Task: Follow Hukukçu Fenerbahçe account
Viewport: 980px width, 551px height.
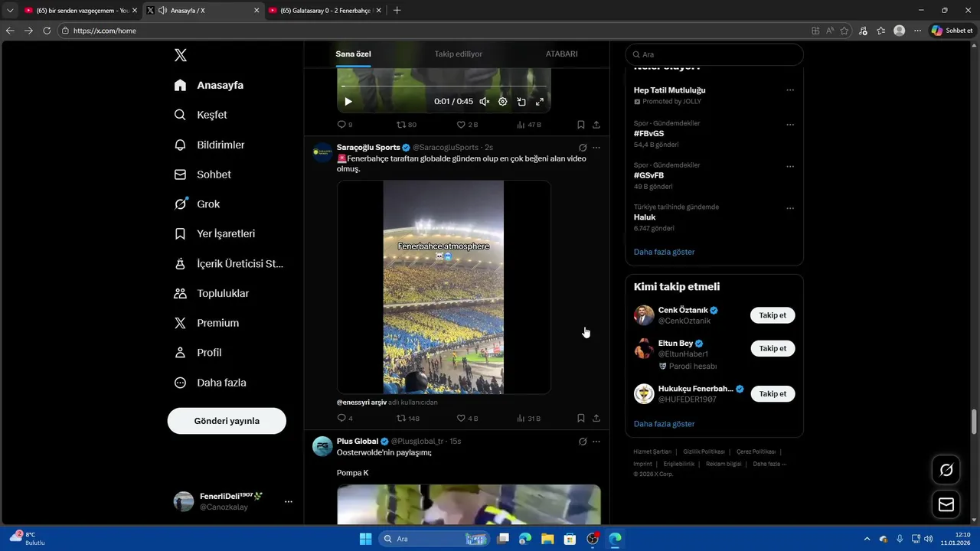Action: click(x=773, y=393)
